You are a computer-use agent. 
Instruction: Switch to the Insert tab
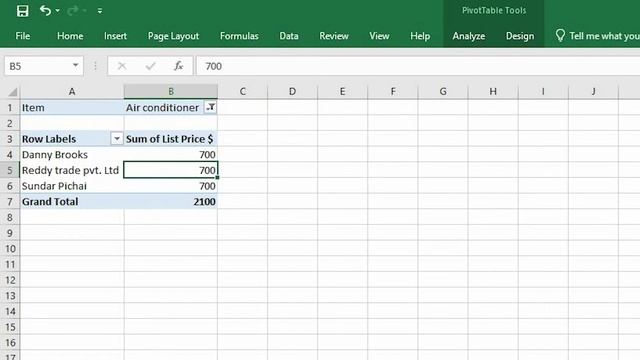tap(115, 36)
